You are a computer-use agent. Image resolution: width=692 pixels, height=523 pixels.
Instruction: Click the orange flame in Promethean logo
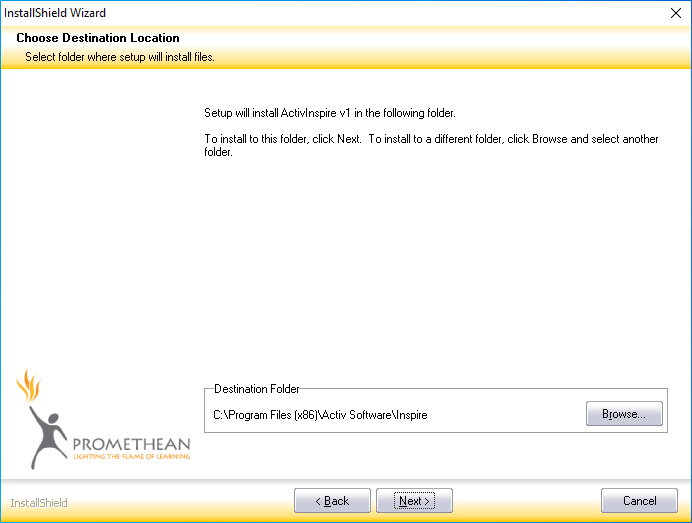pos(28,385)
